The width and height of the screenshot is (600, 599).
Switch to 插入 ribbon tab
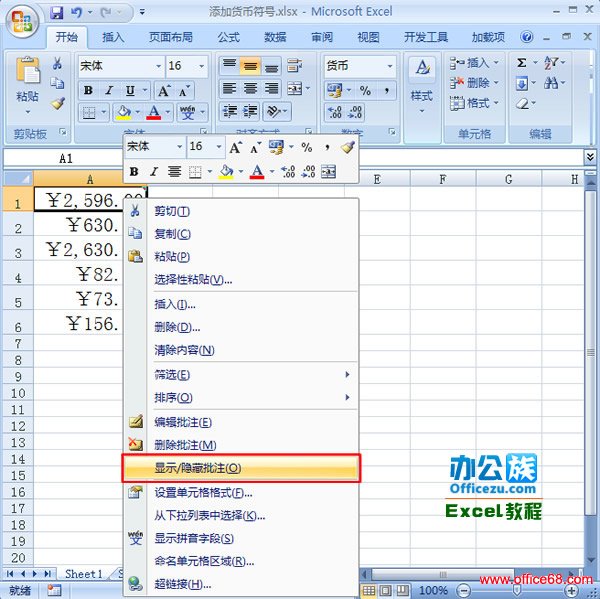tap(113, 37)
